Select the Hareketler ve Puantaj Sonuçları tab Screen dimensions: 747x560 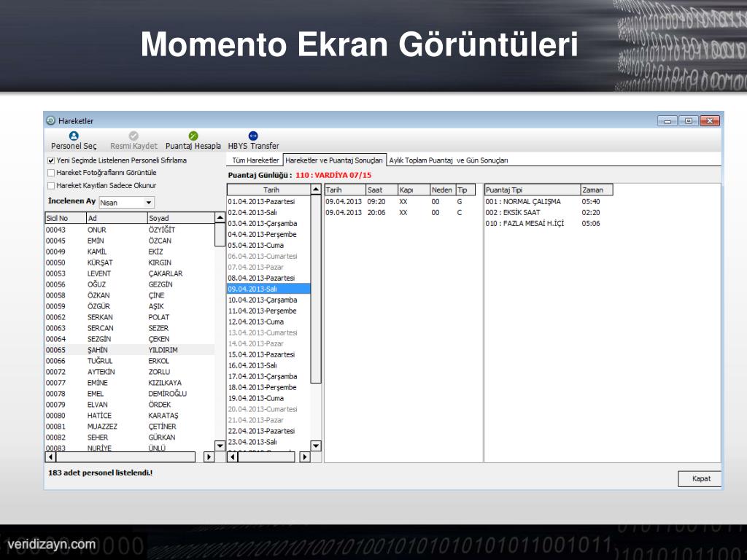[334, 160]
